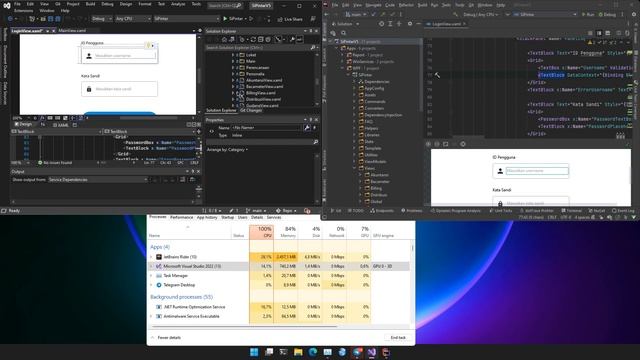The width and height of the screenshot is (640, 360).
Task: Sort by CPU column in Task Manager
Action: [x=262, y=232]
